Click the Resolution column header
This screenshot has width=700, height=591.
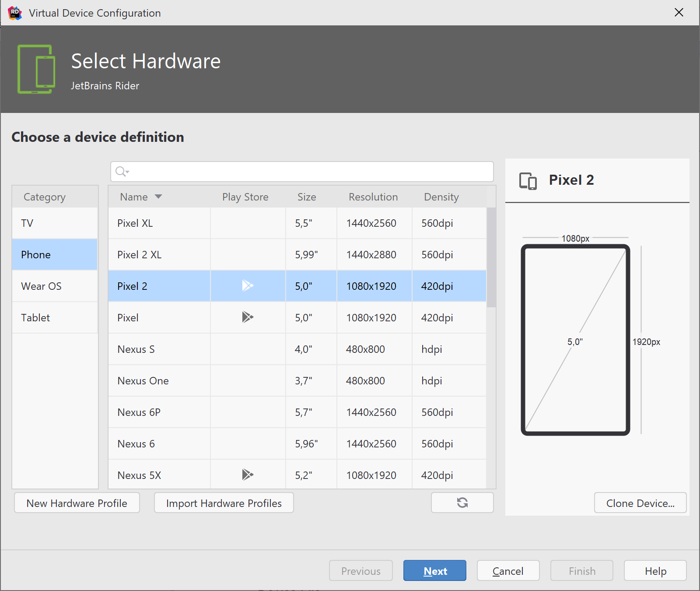[373, 197]
